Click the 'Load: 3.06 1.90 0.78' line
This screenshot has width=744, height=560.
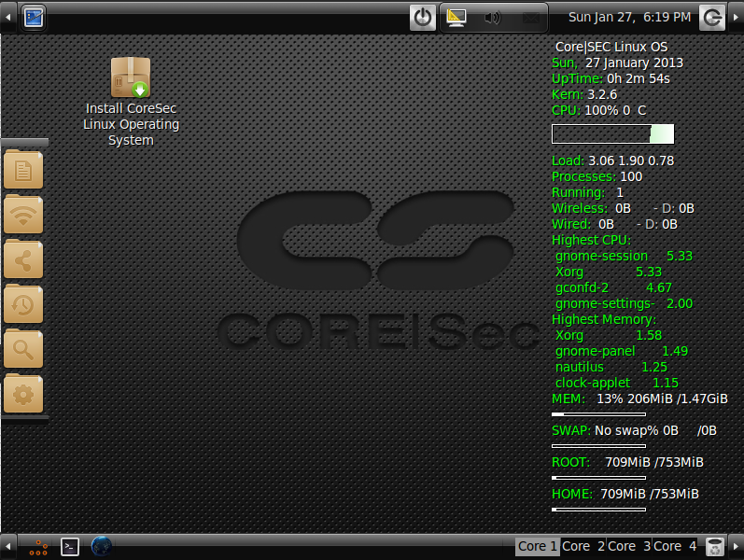612,161
